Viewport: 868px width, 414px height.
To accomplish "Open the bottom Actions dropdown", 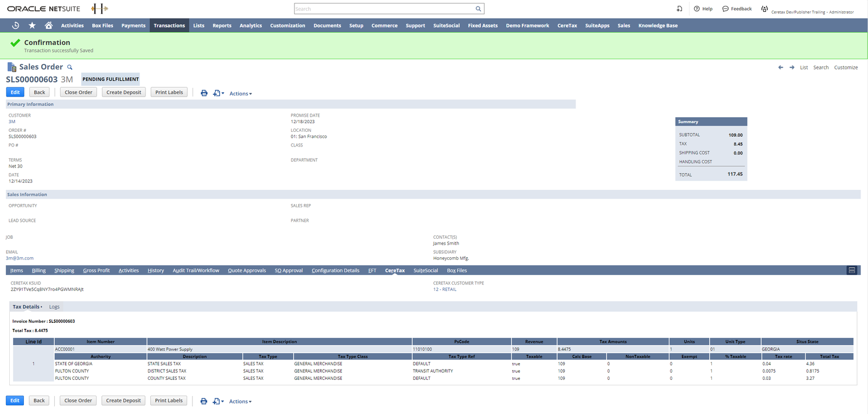I will click(x=240, y=402).
